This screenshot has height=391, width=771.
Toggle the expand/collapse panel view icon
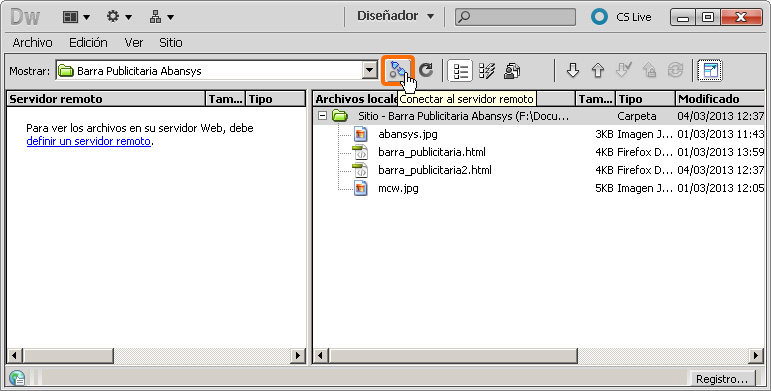(x=711, y=71)
